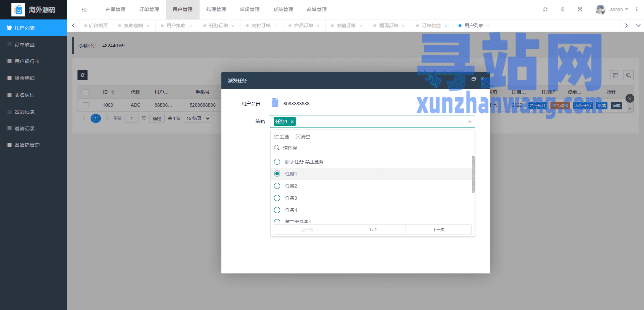
Task: Click the dark round close button by the table
Action: (x=630, y=98)
